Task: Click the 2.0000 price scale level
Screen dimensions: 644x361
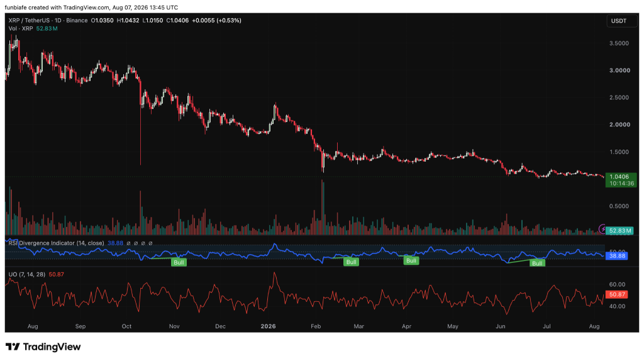Action: [619, 125]
